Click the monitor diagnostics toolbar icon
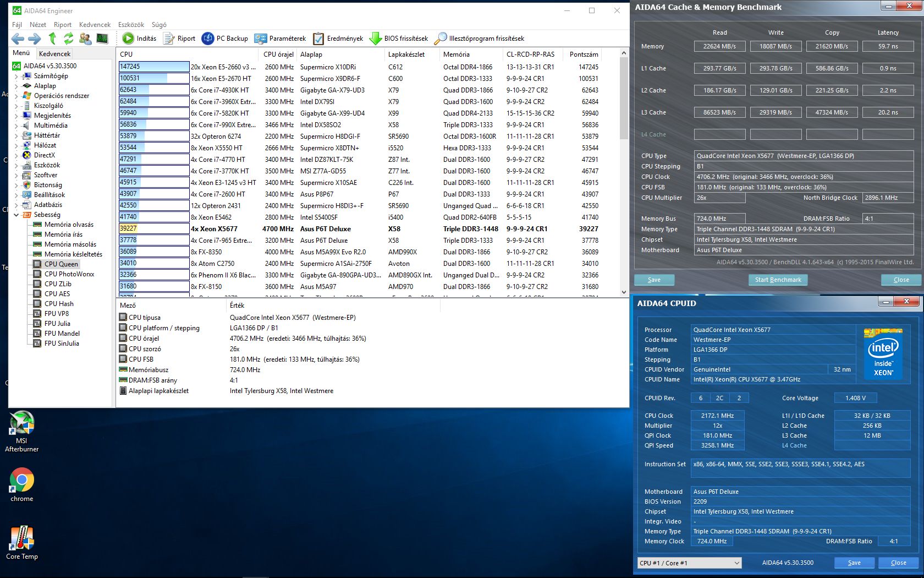Image resolution: width=924 pixels, height=578 pixels. (x=102, y=39)
